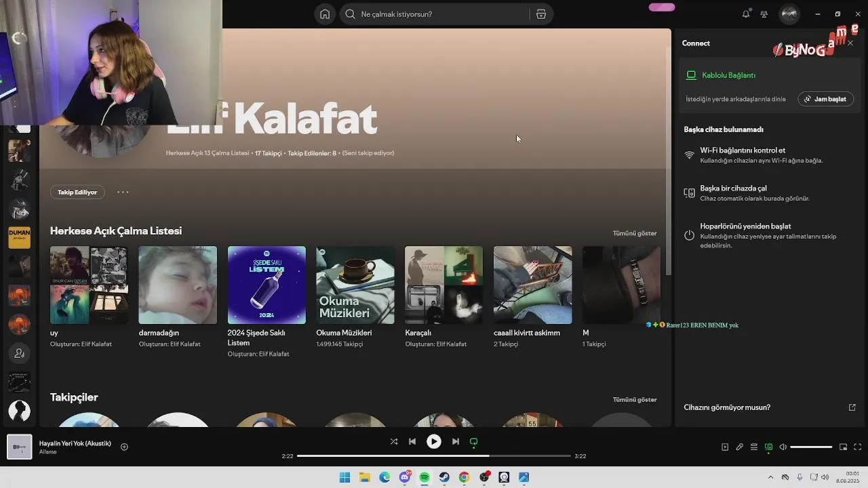This screenshot has height=488, width=868.
Task: Skip to next track
Action: (455, 441)
